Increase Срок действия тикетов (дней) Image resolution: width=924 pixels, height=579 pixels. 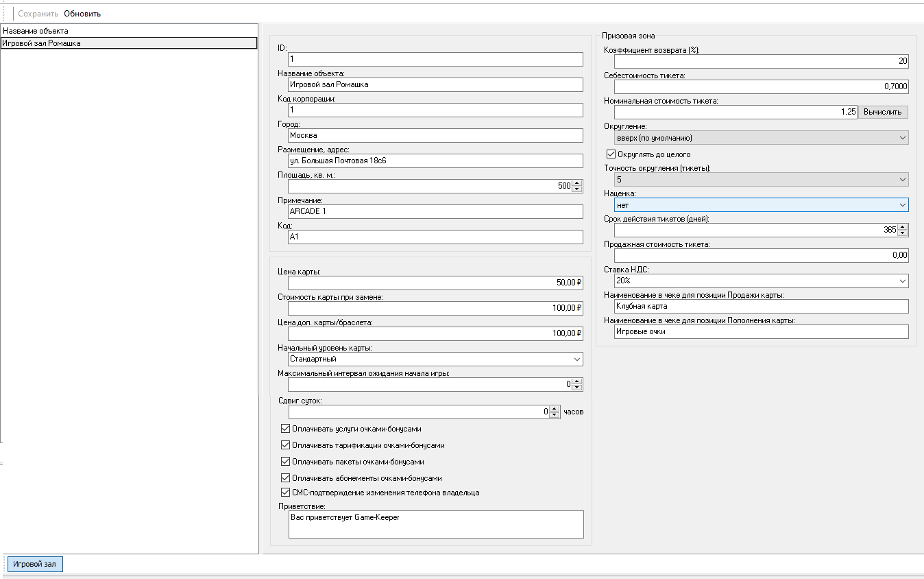click(x=903, y=226)
